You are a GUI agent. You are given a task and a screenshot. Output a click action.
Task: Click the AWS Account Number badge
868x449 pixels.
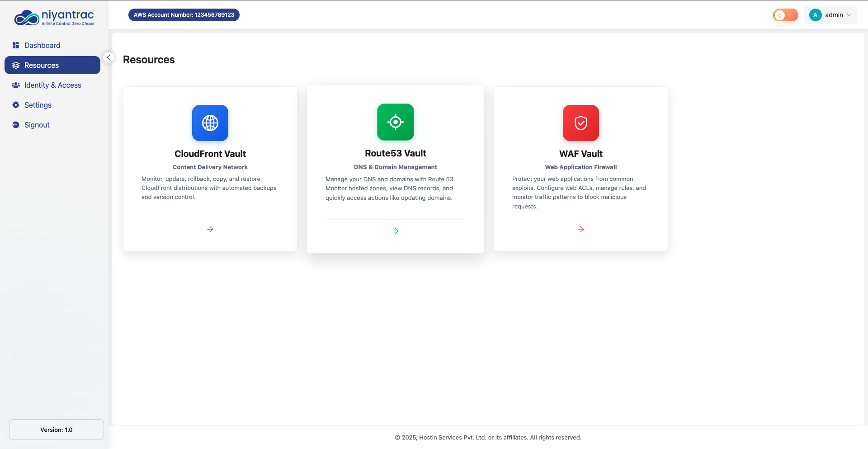click(x=184, y=15)
